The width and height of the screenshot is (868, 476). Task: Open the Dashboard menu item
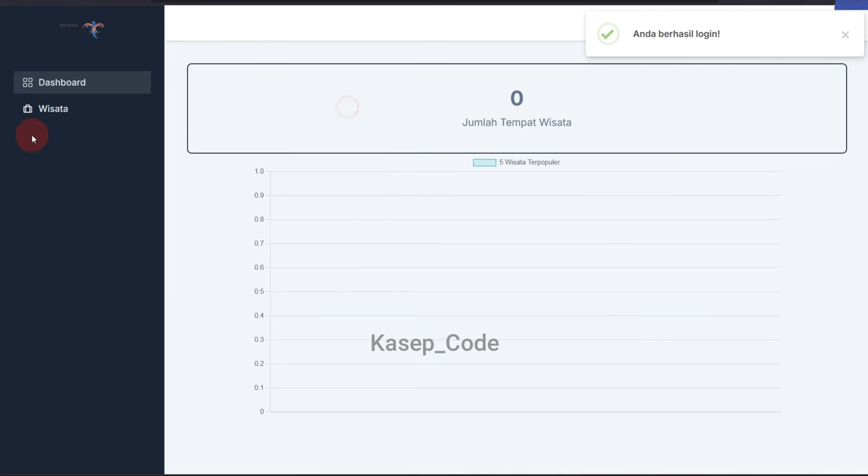[x=82, y=82]
